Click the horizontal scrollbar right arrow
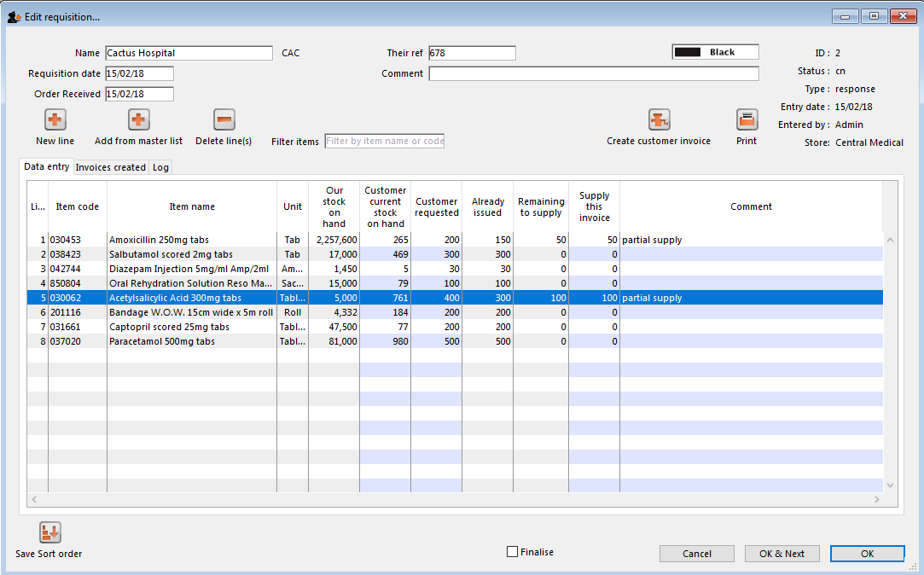924x575 pixels. pos(877,499)
